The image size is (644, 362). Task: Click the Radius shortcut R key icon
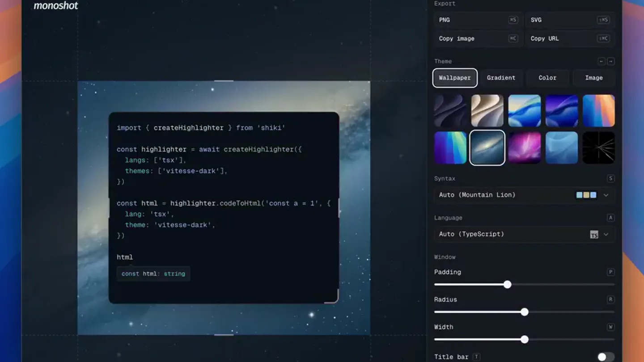point(610,299)
